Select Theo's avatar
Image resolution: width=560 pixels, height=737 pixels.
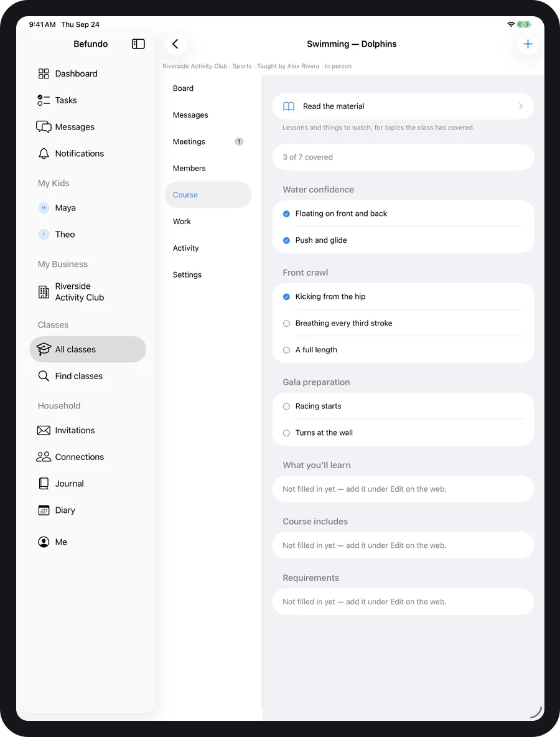44,235
